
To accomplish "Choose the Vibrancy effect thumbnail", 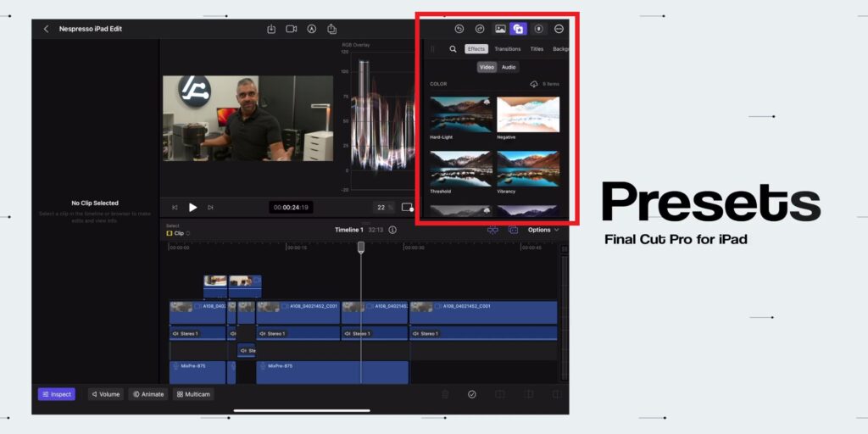I will tap(528, 169).
